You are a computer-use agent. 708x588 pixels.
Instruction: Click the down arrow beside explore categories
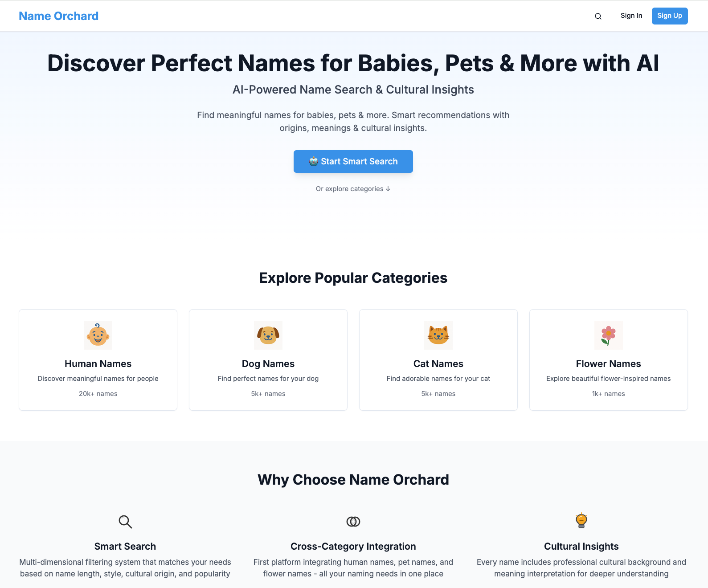tap(388, 189)
